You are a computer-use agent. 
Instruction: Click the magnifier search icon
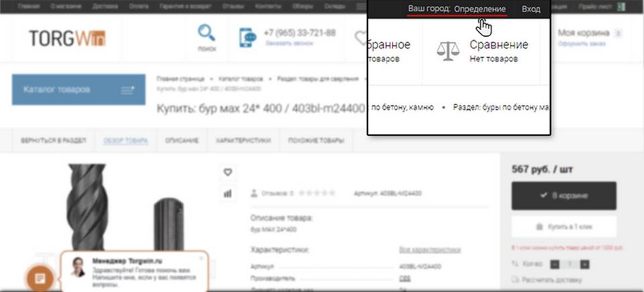(207, 33)
